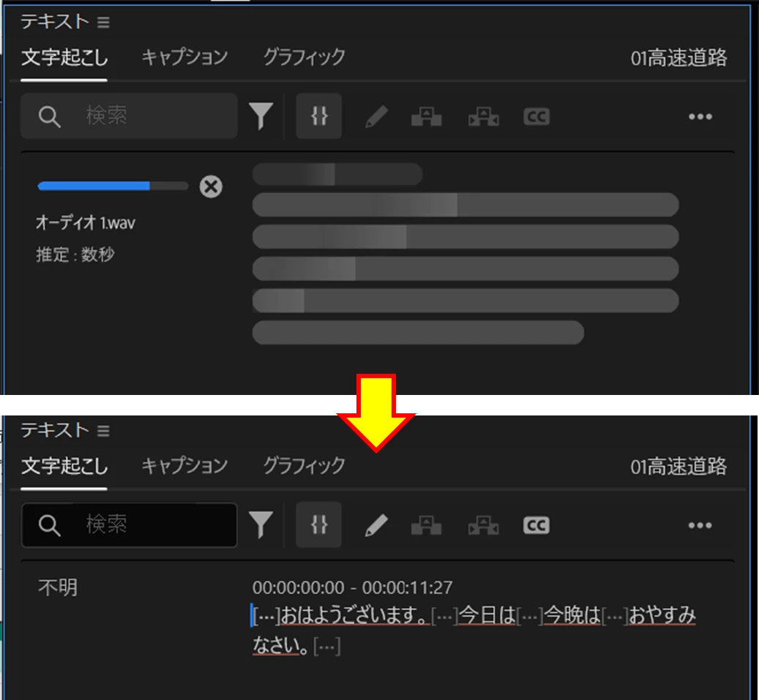This screenshot has width=759, height=700.
Task: Click the 不明 speaker label
Action: pyautogui.click(x=58, y=587)
